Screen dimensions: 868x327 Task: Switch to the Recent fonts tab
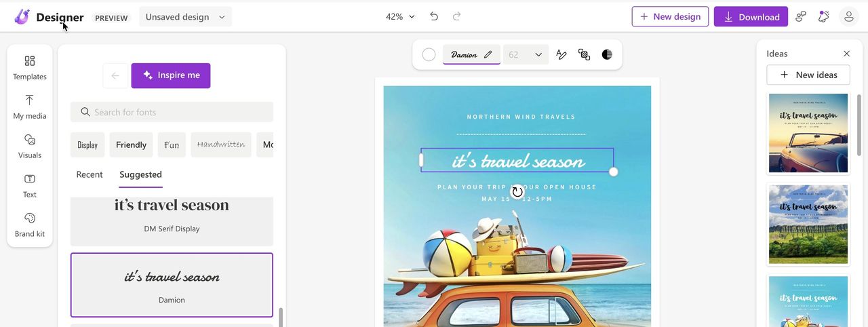[90, 174]
